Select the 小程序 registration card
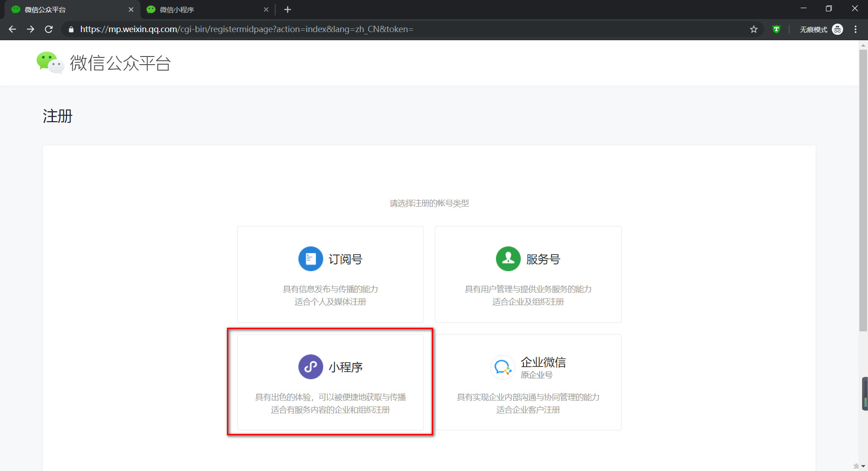 point(330,382)
